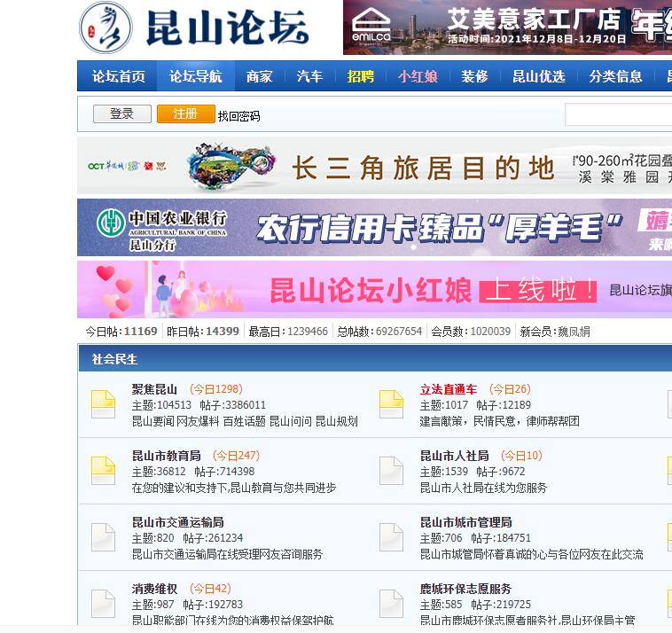Open the 论坛首页 nav tab
672x633 pixels.
click(118, 76)
